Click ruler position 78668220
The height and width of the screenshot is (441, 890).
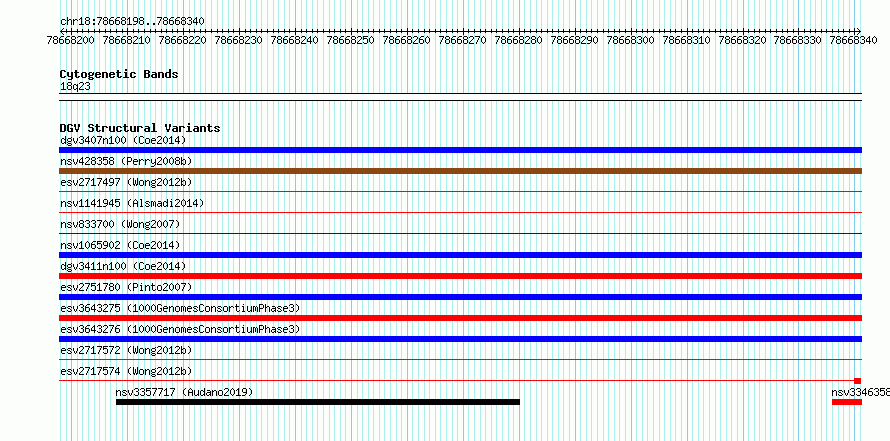[x=183, y=40]
